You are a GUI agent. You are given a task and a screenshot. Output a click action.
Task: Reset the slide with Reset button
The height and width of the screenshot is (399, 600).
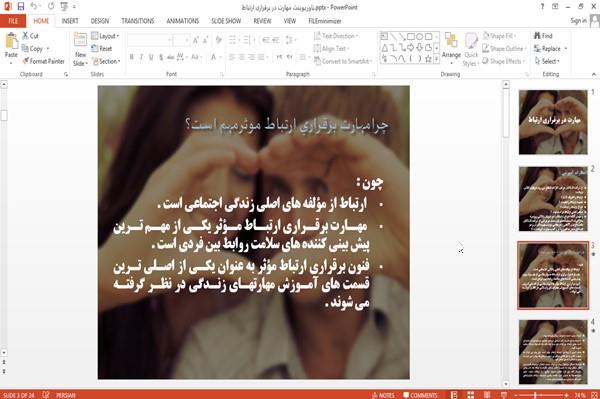pos(102,49)
